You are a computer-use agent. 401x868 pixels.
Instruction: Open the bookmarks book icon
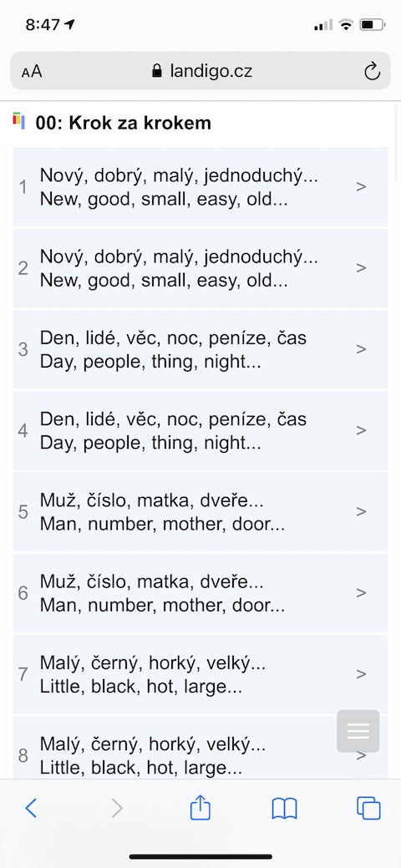click(285, 809)
